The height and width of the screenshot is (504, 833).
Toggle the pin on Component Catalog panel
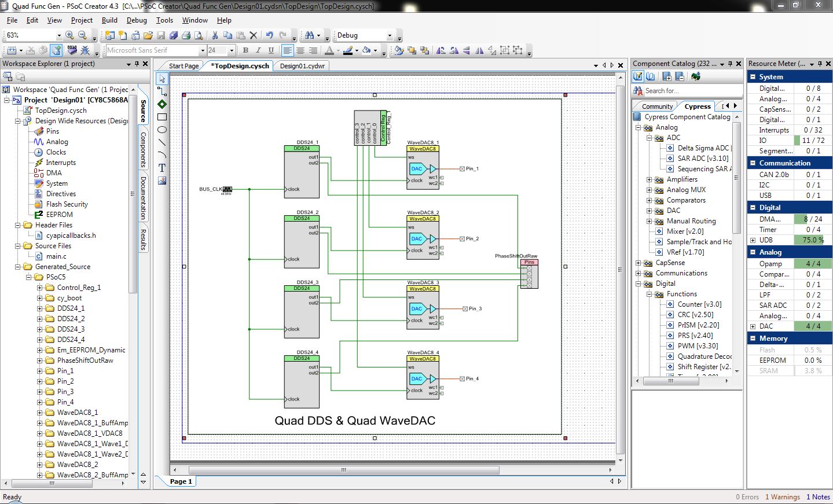coord(730,64)
